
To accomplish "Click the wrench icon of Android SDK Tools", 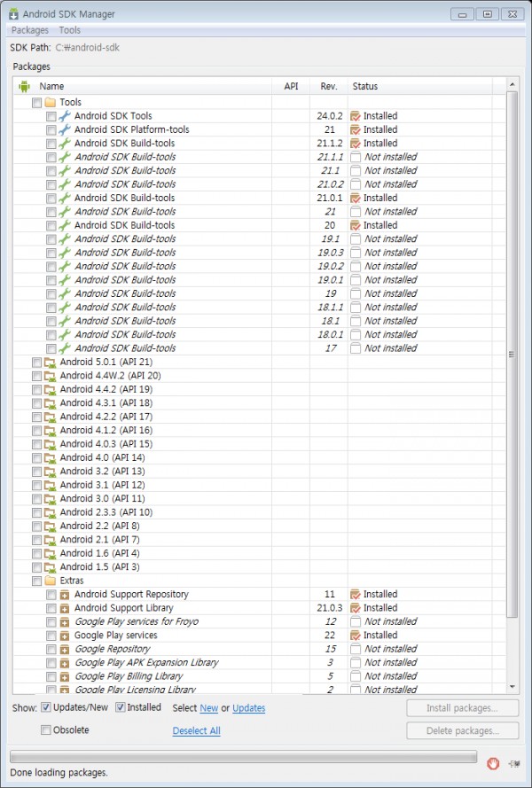I will pos(65,116).
